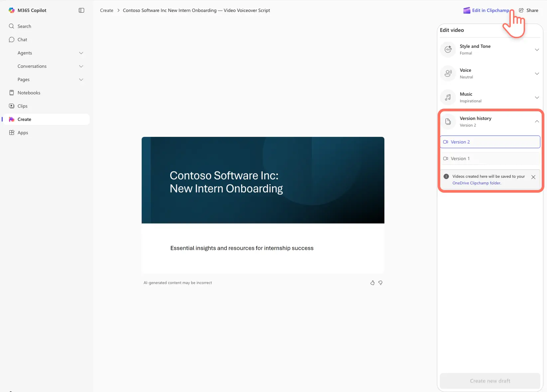Open Notebooks in the sidebar
The image size is (547, 392).
[x=47, y=93]
